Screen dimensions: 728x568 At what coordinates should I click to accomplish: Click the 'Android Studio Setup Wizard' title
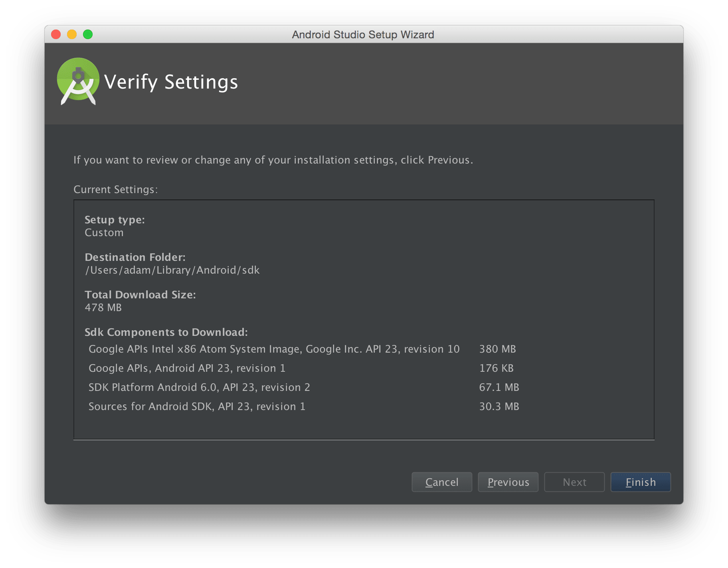pyautogui.click(x=363, y=35)
